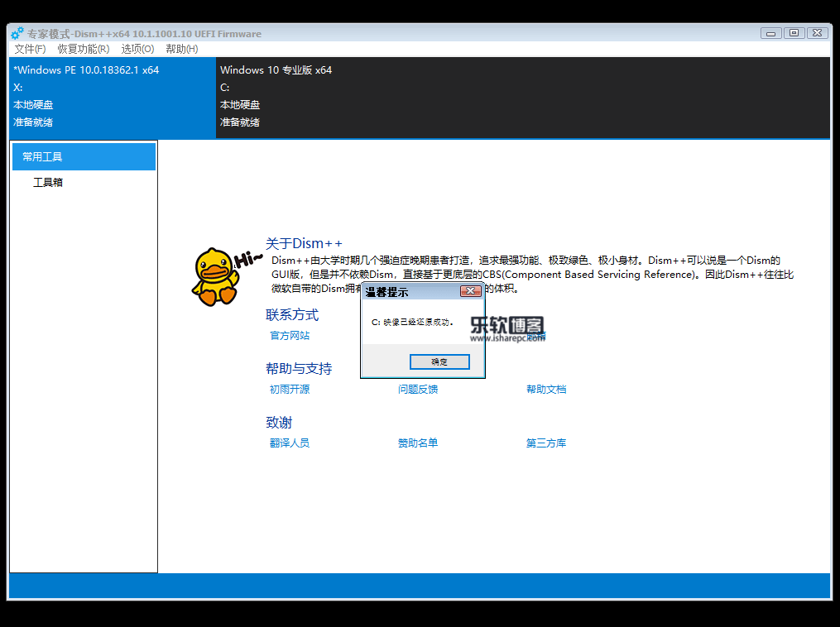
Task: Collapse the 常用工具 sidebar section
Action: pos(84,156)
